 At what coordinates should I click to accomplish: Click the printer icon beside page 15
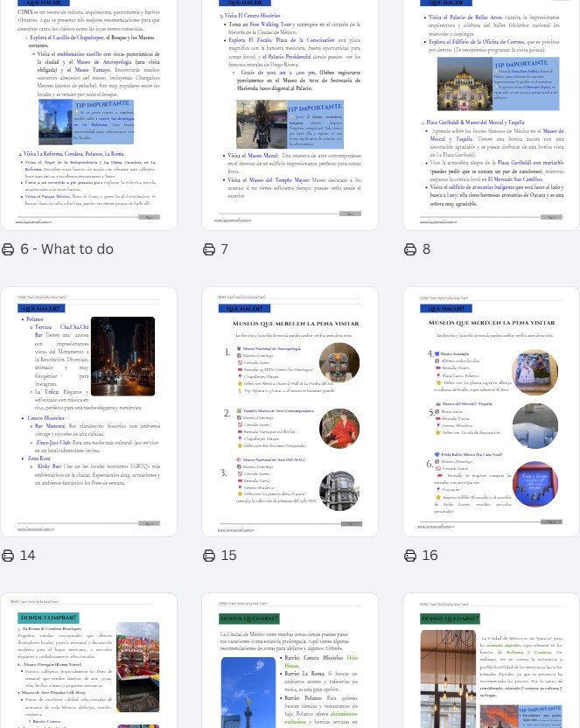(209, 556)
